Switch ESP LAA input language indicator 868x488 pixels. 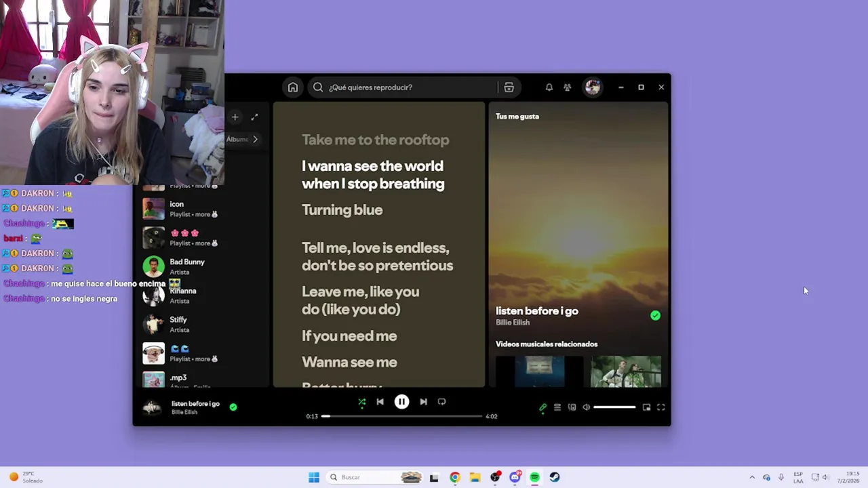798,477
